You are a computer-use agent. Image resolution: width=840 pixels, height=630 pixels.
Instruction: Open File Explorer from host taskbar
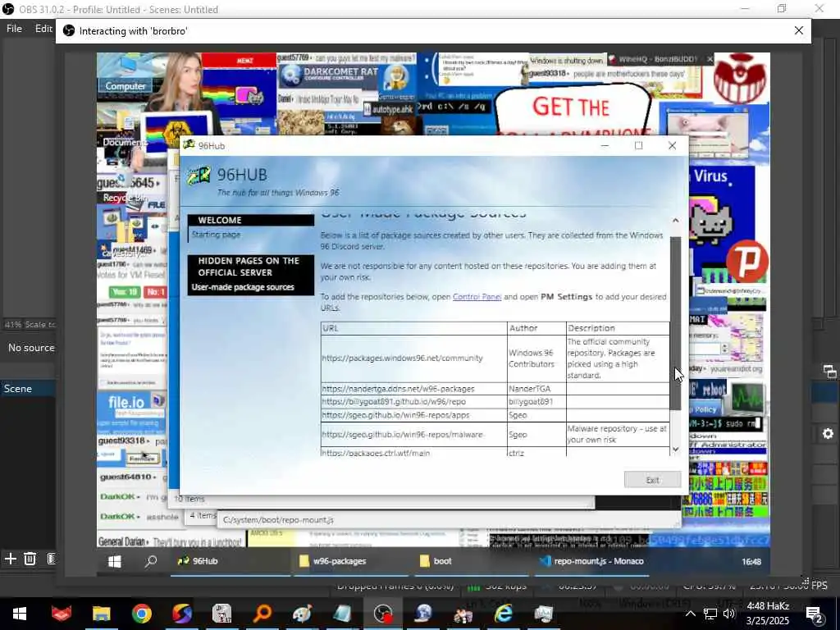(101, 614)
